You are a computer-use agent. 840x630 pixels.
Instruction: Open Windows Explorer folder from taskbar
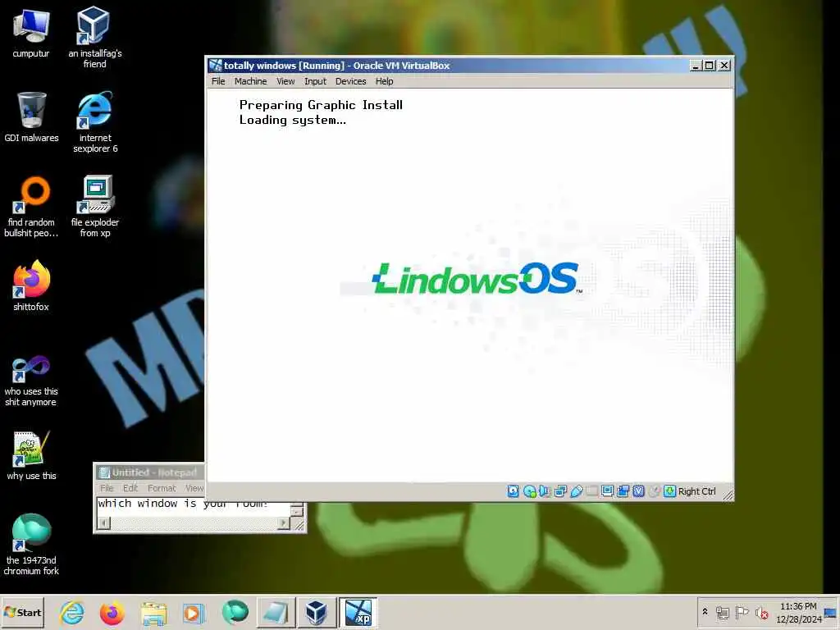(x=153, y=612)
